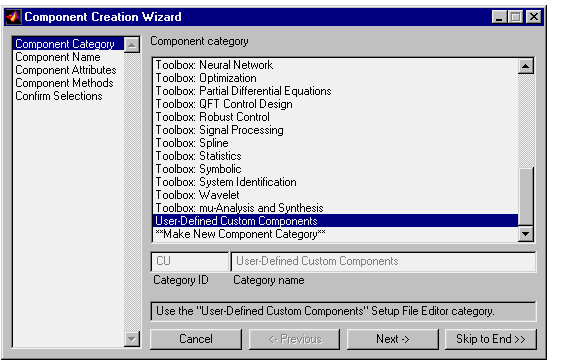Choose Toolbox: Statistics category

click(x=335, y=156)
